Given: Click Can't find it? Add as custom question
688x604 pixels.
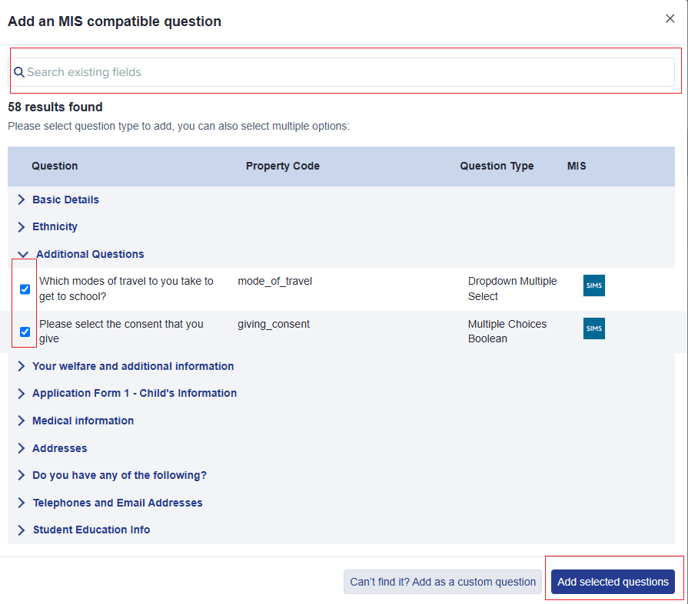Looking at the screenshot, I should (x=442, y=582).
